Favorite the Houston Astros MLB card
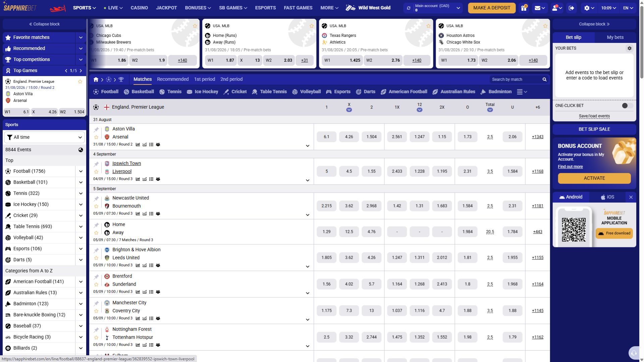 tap(545, 26)
